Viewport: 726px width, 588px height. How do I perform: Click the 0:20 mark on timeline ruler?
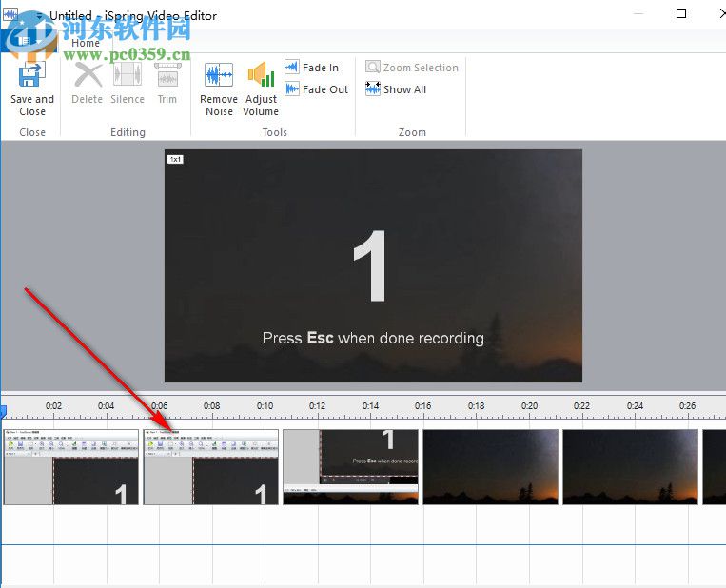coord(529,406)
